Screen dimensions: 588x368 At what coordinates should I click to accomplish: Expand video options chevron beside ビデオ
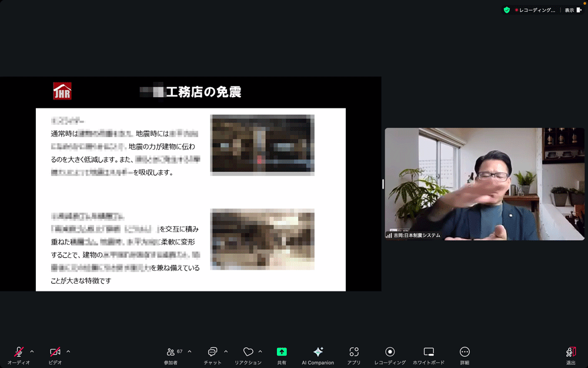[68, 352]
